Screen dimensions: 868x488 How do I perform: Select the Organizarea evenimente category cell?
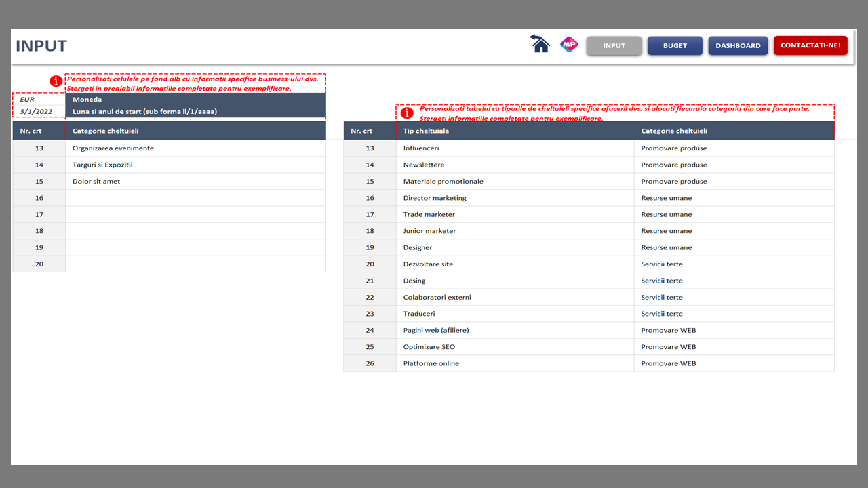195,148
